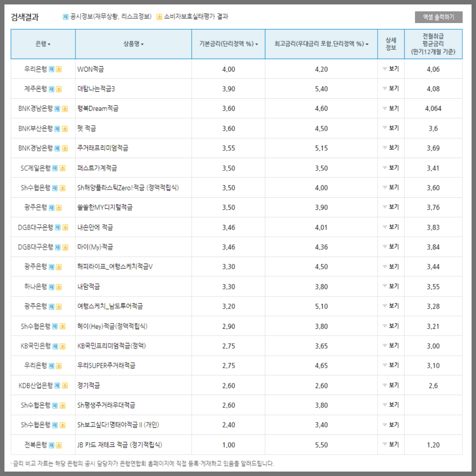Sort by 최고금리 using its header arrow
476x476 pixels.
coord(368,44)
